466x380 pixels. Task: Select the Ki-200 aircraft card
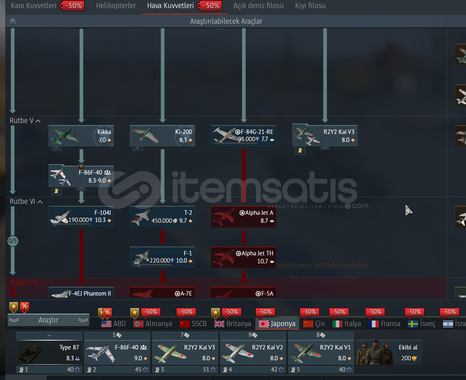(162, 135)
